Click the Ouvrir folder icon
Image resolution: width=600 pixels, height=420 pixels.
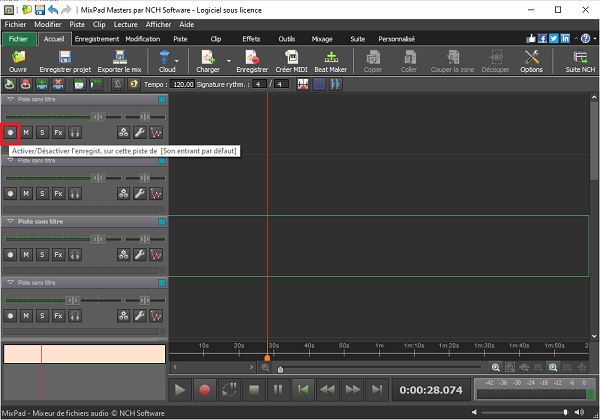coord(18,57)
